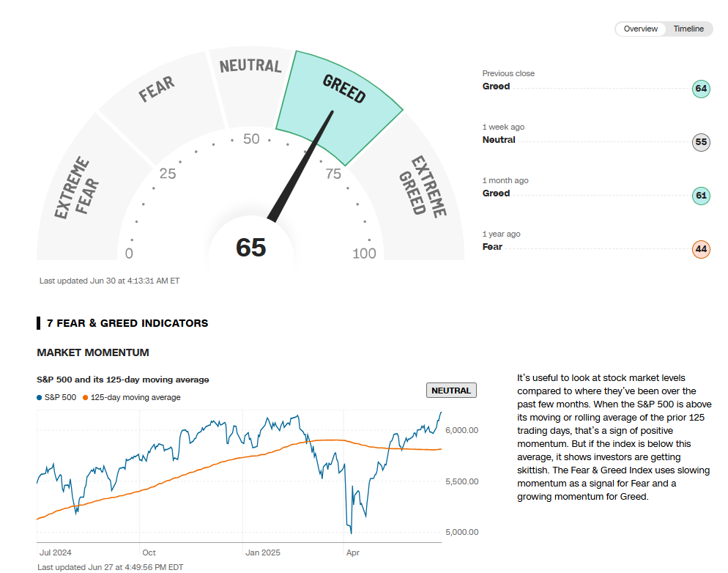Click the 1 month ago badge 61
This screenshot has height=573, width=728.
[x=701, y=196]
